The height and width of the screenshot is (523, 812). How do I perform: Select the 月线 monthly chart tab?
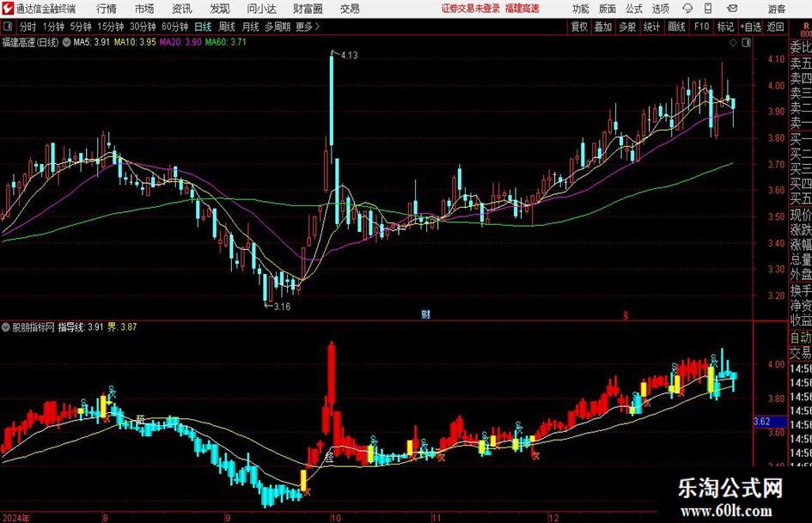pos(251,27)
